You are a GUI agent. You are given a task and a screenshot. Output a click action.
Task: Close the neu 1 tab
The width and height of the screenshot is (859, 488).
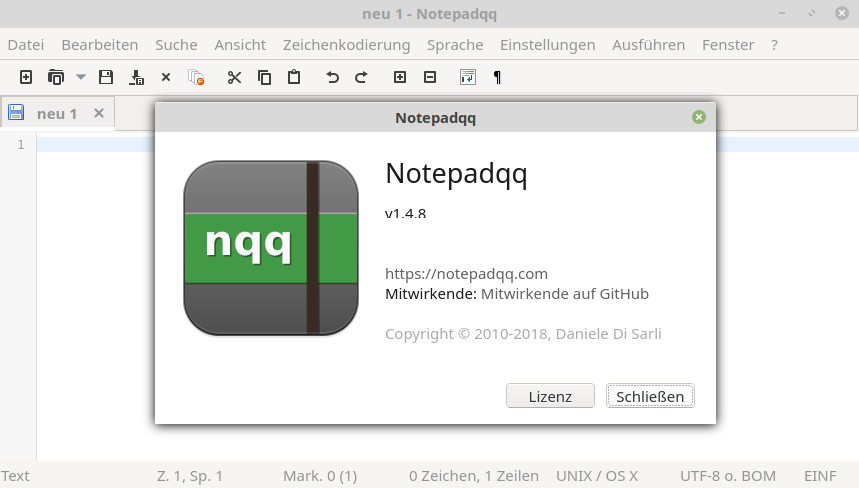99,113
